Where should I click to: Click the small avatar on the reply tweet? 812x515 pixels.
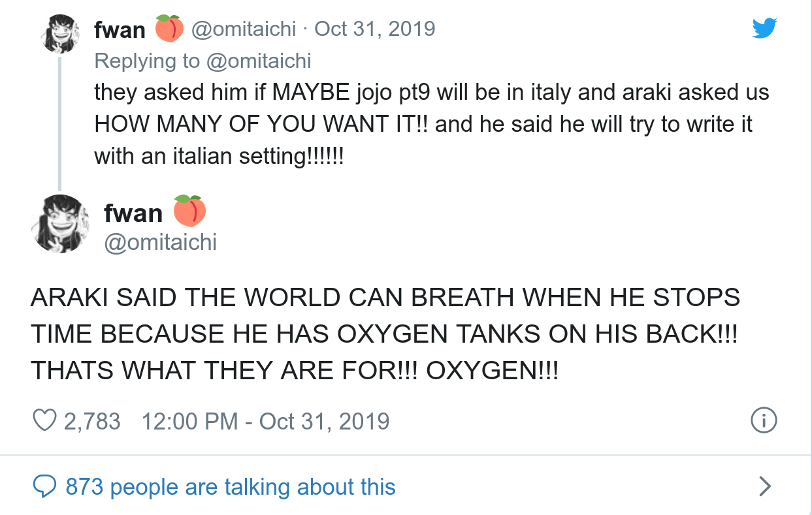60,33
